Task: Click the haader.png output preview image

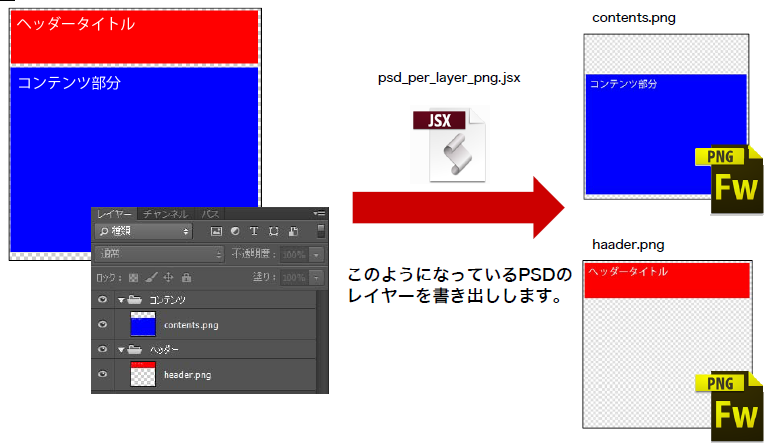Action: pyautogui.click(x=667, y=344)
